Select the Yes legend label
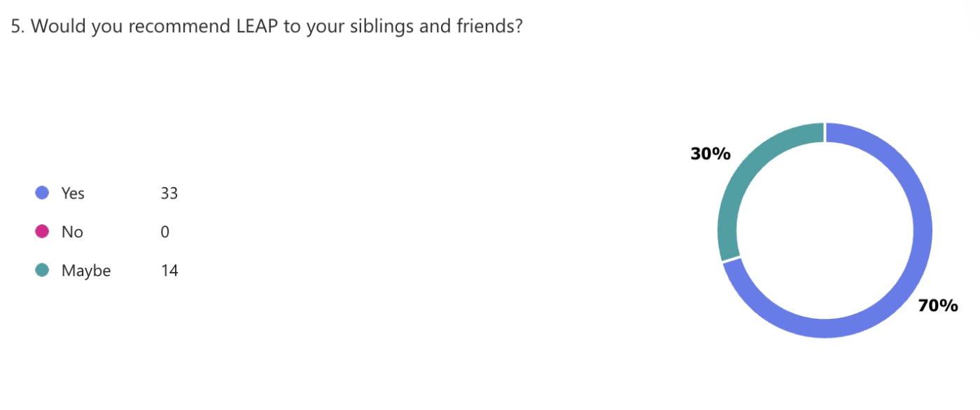Viewport: 980px width, 410px height. pos(73,193)
